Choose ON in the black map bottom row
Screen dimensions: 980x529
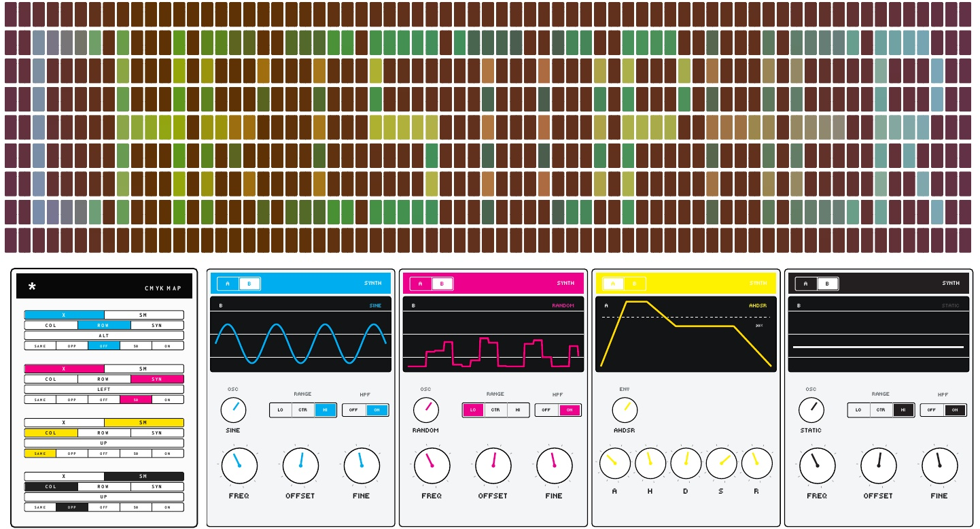pos(168,507)
